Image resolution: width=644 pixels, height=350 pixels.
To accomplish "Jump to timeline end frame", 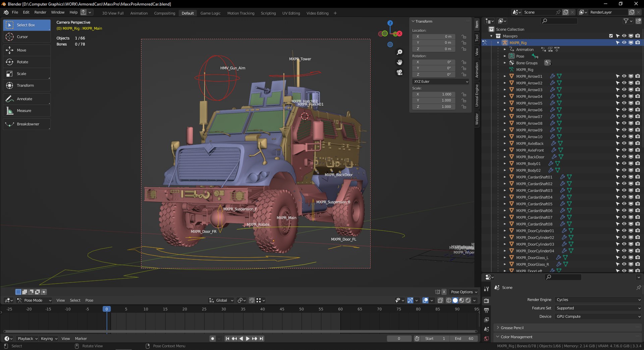I will [262, 339].
